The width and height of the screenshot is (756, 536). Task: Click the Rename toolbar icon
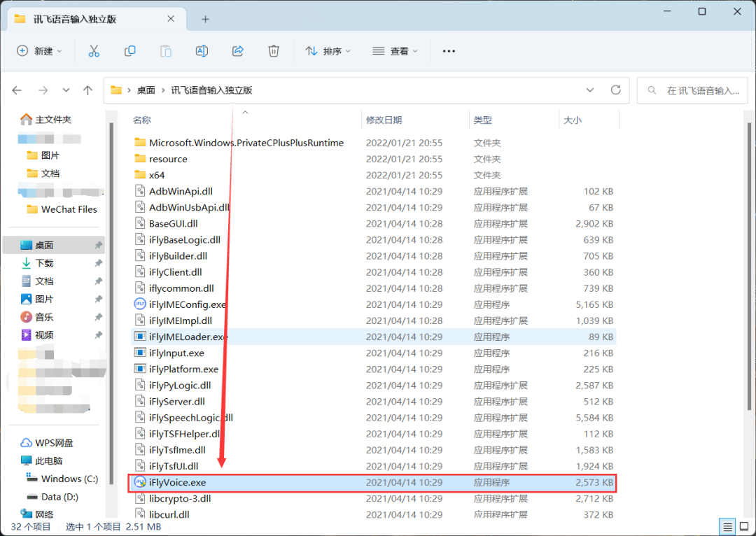pyautogui.click(x=202, y=51)
